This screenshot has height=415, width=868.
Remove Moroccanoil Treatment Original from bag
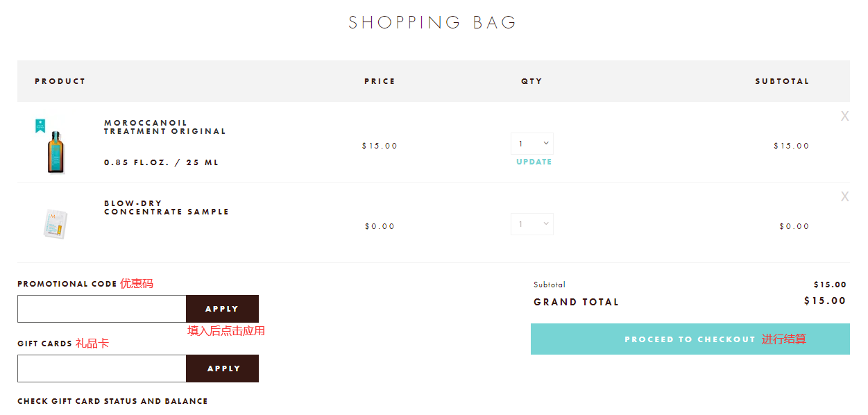pyautogui.click(x=844, y=117)
